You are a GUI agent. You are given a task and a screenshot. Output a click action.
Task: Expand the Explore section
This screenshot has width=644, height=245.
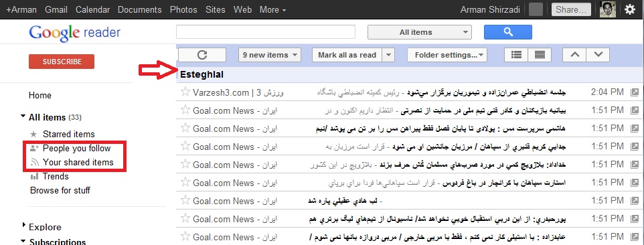pyautogui.click(x=23, y=225)
